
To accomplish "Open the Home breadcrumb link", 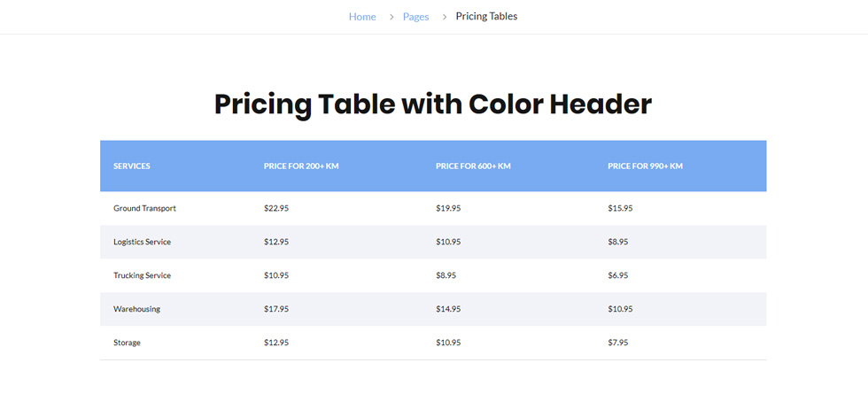I will 362,17.
